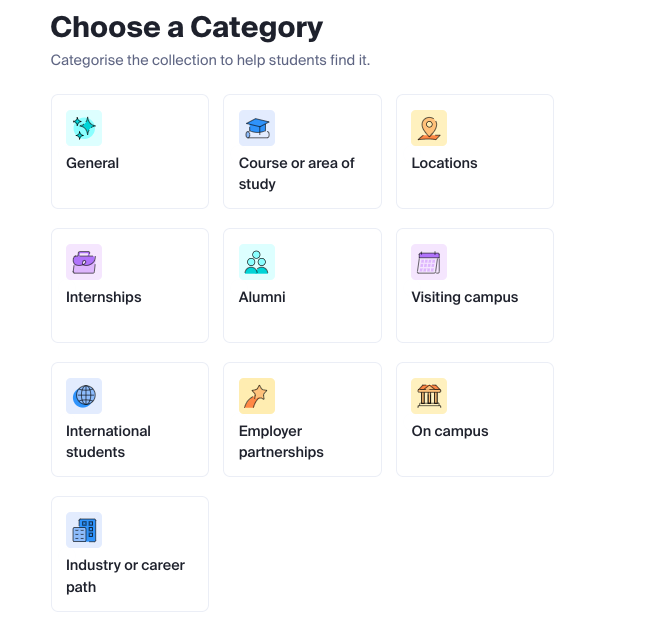Select the On campus label

[450, 431]
